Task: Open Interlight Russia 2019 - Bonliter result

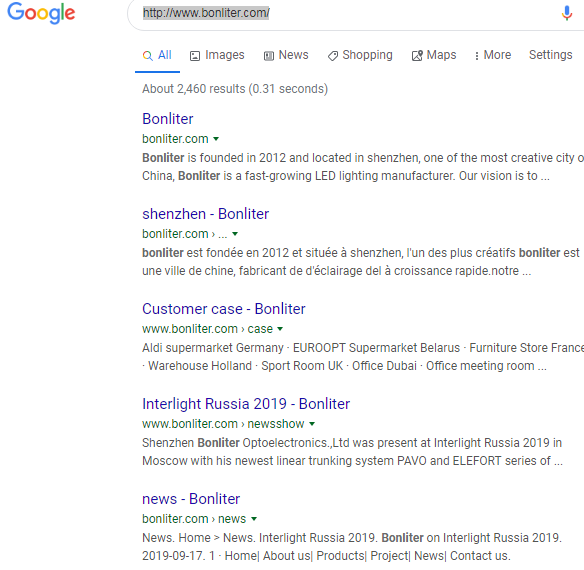Action: click(246, 404)
